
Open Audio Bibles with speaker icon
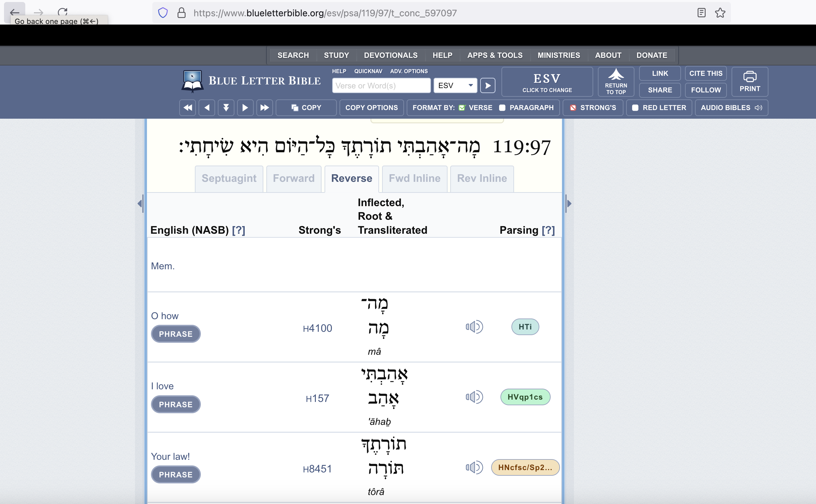coord(731,108)
